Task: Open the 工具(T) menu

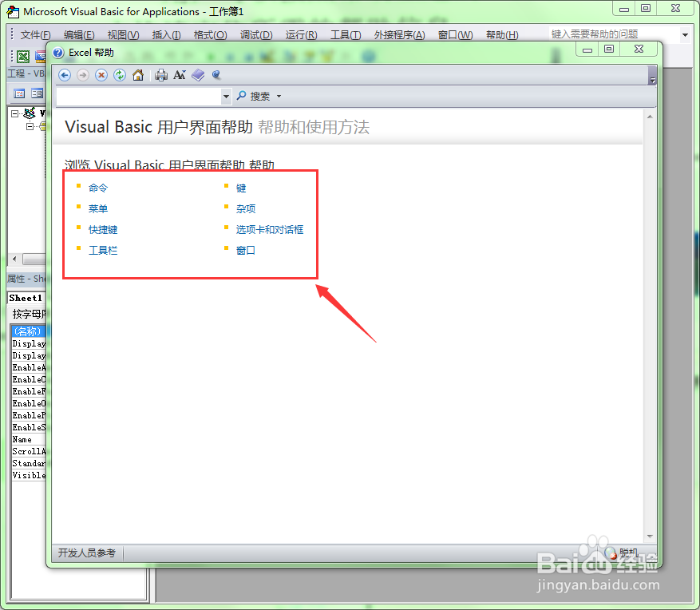Action: (x=346, y=35)
